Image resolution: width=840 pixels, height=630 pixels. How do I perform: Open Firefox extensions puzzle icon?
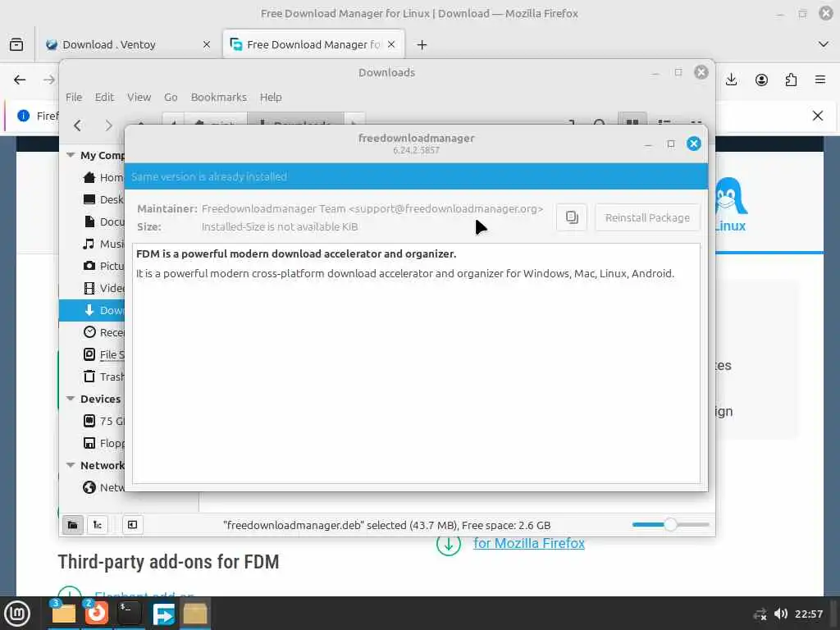[x=791, y=80]
